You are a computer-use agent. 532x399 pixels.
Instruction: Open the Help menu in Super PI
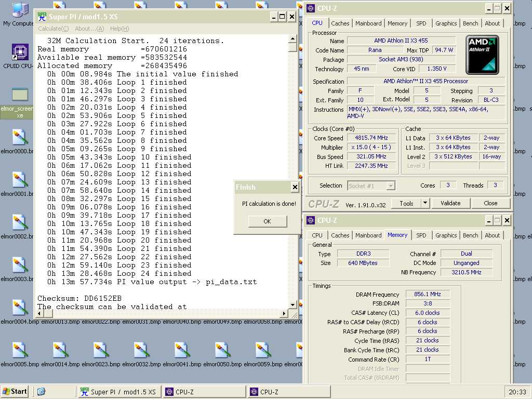[x=119, y=29]
